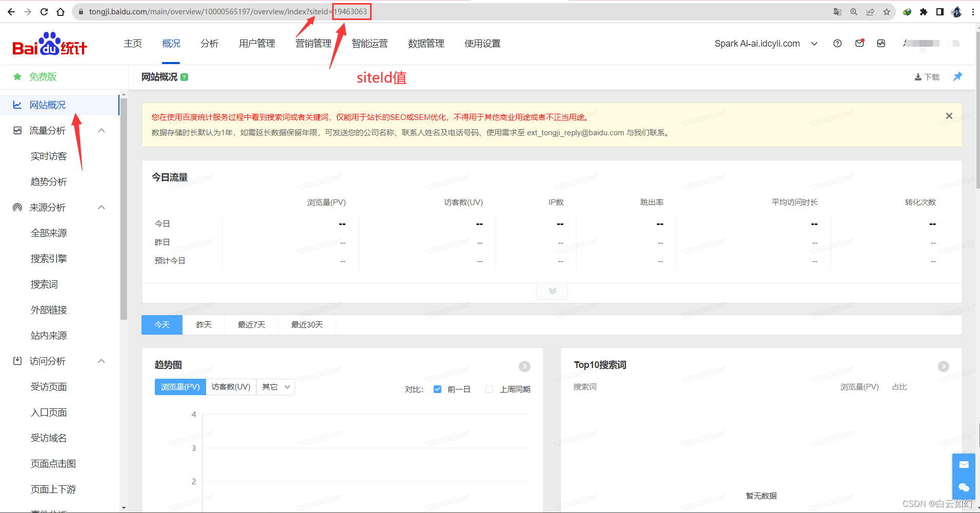
Task: Open the message inbox icon with red dot
Action: [860, 44]
